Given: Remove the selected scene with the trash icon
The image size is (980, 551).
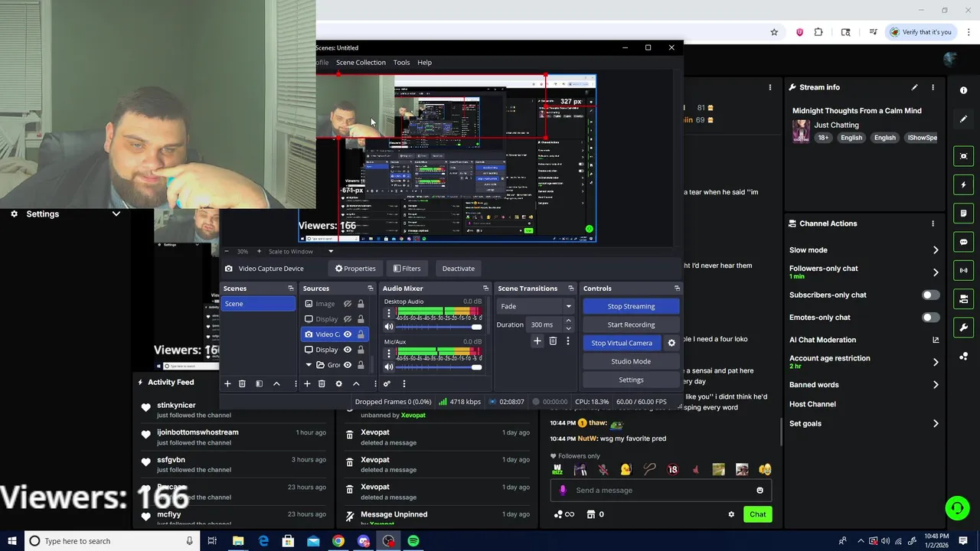Looking at the screenshot, I should click(x=242, y=383).
